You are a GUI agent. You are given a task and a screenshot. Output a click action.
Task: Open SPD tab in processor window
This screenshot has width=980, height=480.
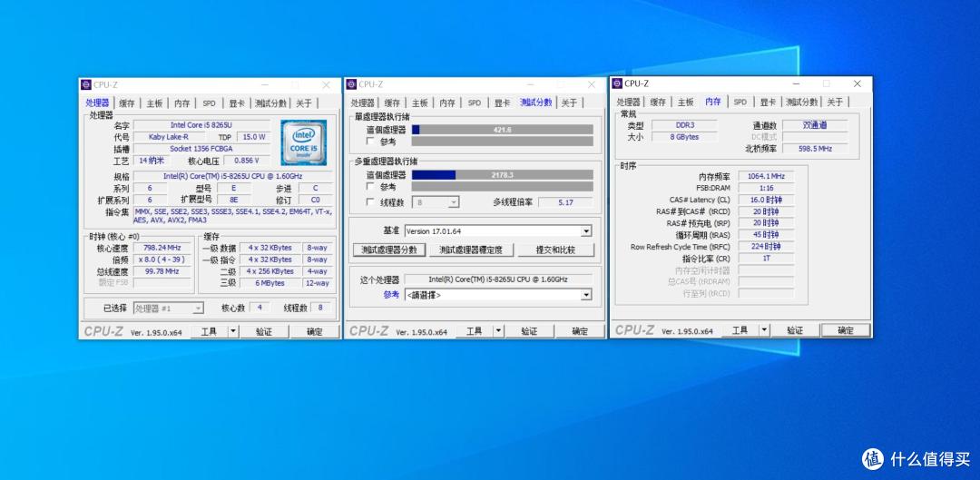(x=209, y=103)
